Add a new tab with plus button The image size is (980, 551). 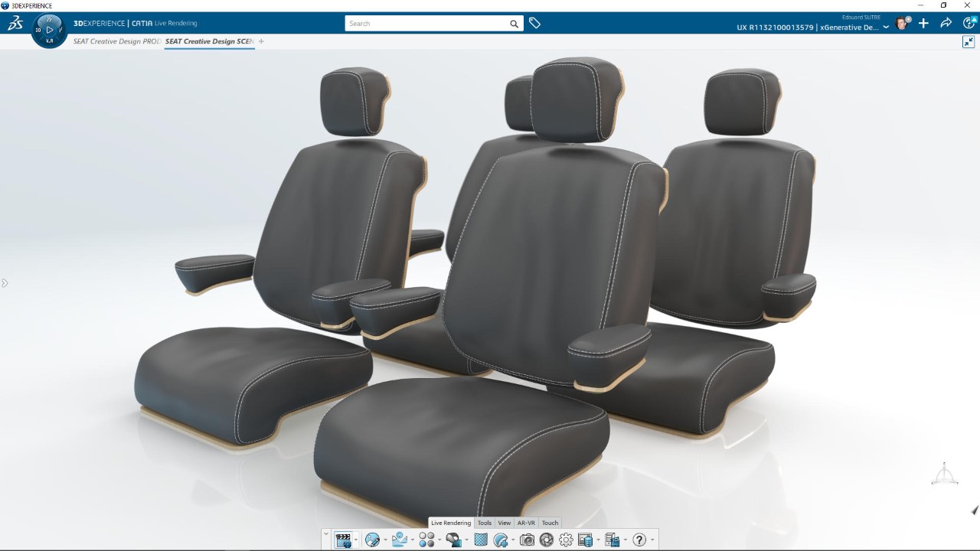tap(261, 41)
